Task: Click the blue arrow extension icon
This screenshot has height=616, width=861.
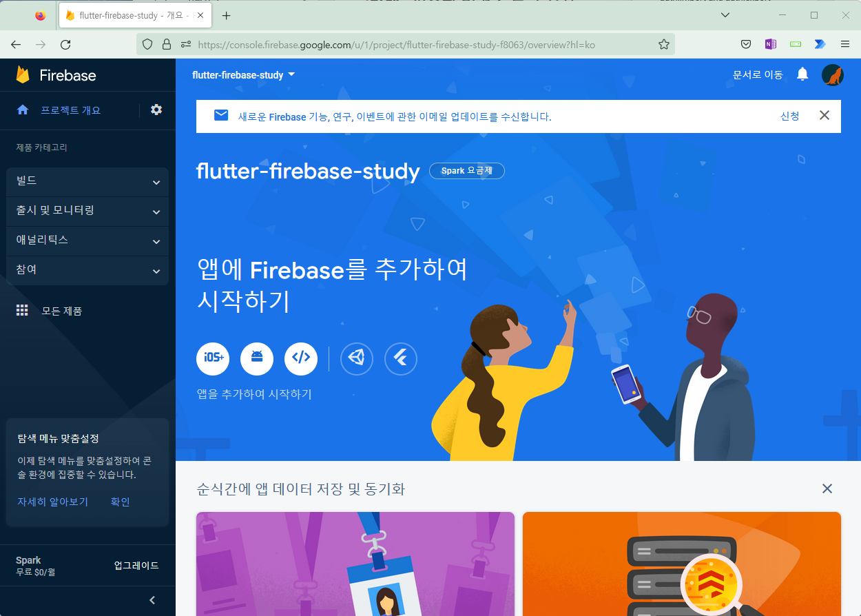Action: click(x=820, y=44)
